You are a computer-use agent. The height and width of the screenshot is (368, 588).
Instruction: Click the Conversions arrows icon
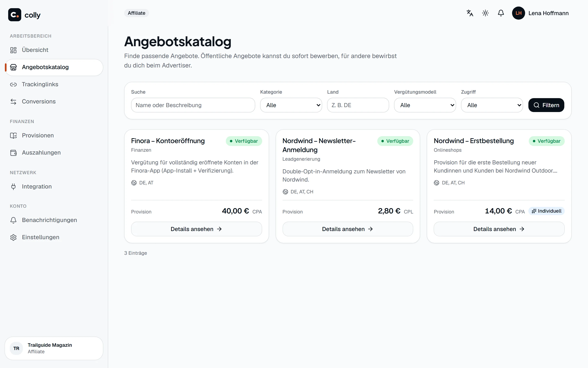(x=13, y=101)
